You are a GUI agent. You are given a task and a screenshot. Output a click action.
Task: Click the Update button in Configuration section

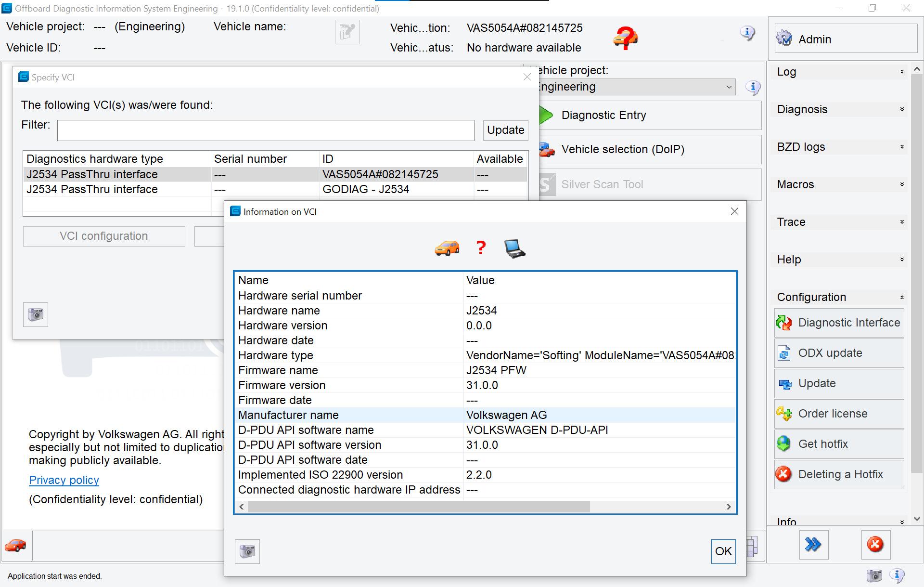pos(839,383)
